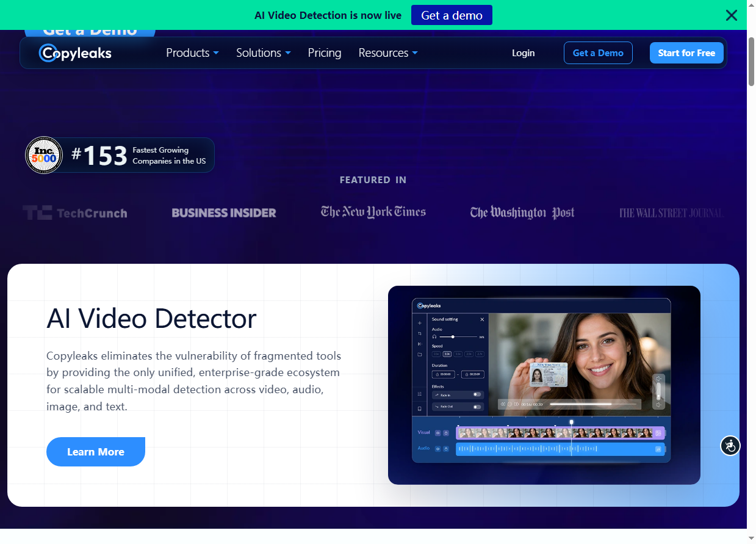Hide the Visual track using its eye icon
Viewport: 756px width, 544px height.
437,433
